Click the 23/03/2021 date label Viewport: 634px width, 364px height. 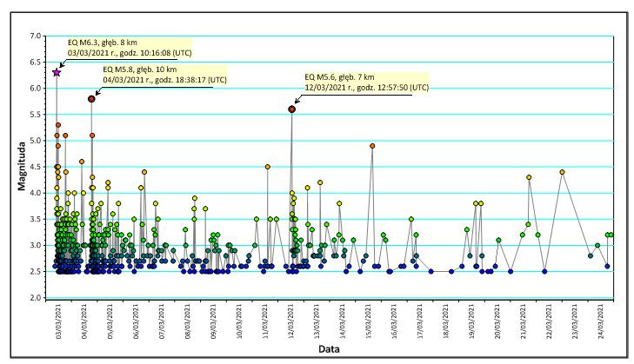[x=576, y=321]
